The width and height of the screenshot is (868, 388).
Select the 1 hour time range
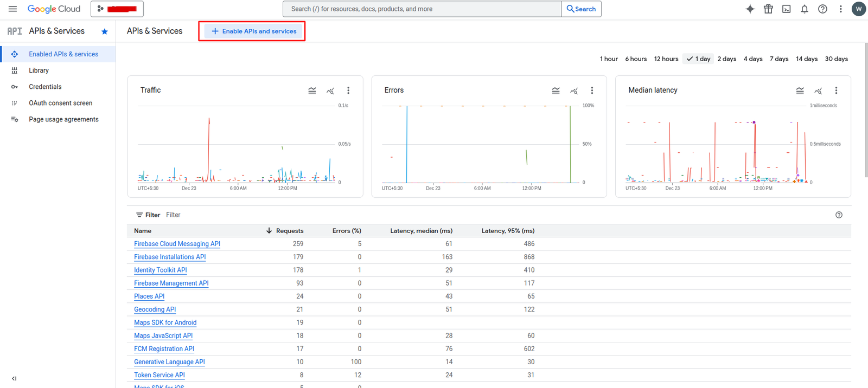point(609,59)
